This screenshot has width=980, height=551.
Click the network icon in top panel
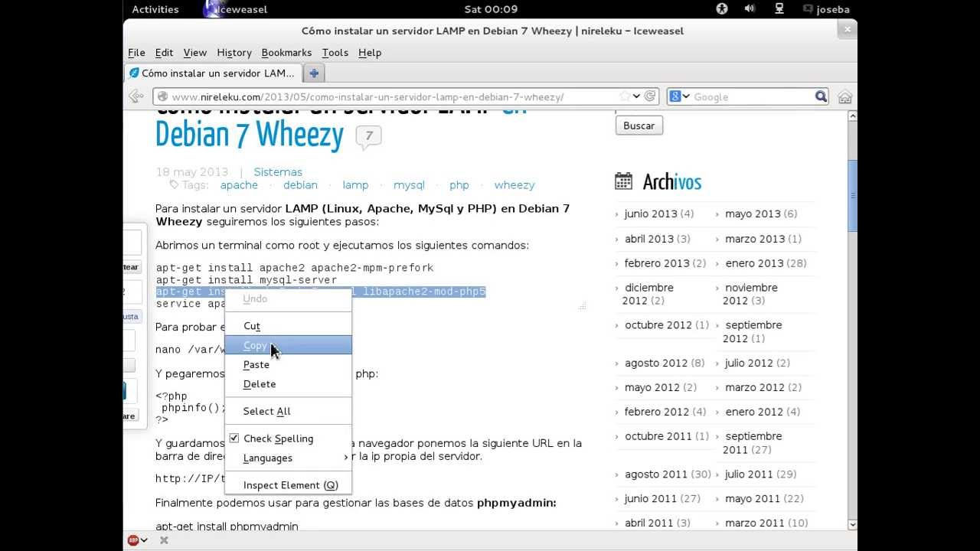click(x=779, y=9)
